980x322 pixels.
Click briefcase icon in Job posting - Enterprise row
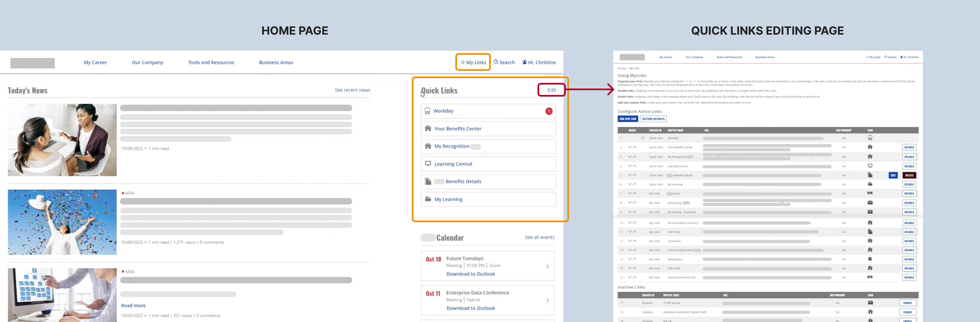(870, 212)
